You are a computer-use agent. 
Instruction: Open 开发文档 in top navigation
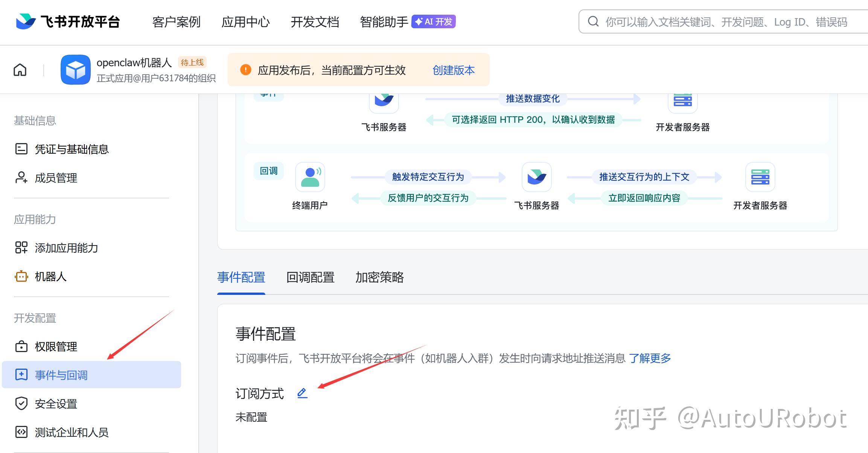(x=315, y=22)
